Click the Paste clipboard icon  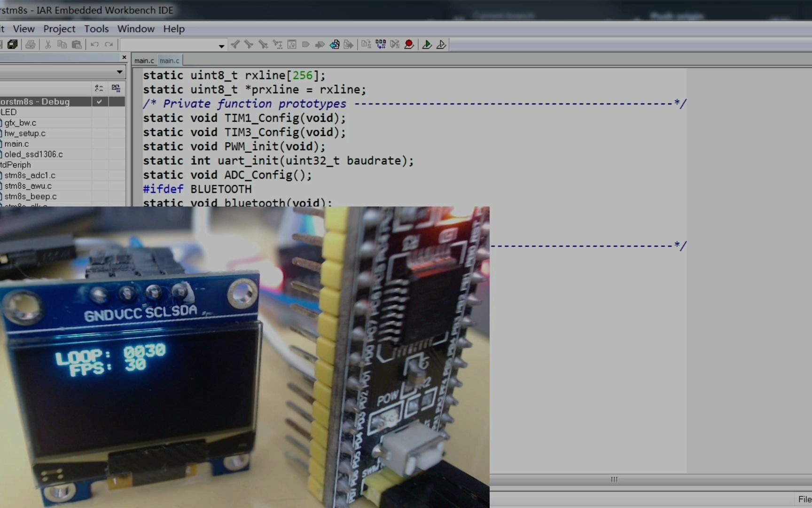(76, 44)
